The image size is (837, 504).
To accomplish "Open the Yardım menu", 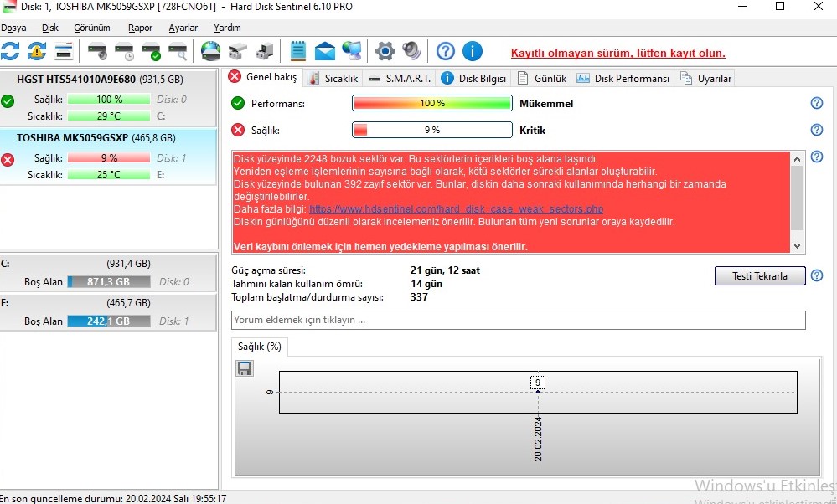I will pyautogui.click(x=227, y=28).
